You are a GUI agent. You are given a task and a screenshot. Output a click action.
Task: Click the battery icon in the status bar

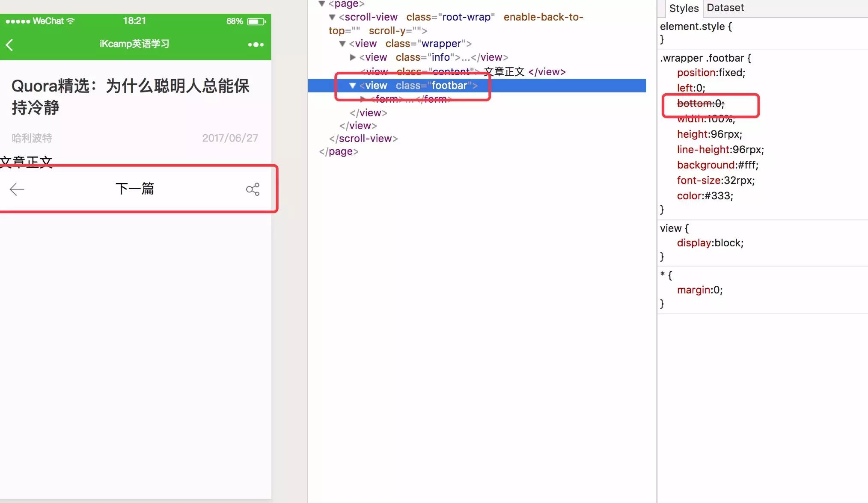pos(256,21)
